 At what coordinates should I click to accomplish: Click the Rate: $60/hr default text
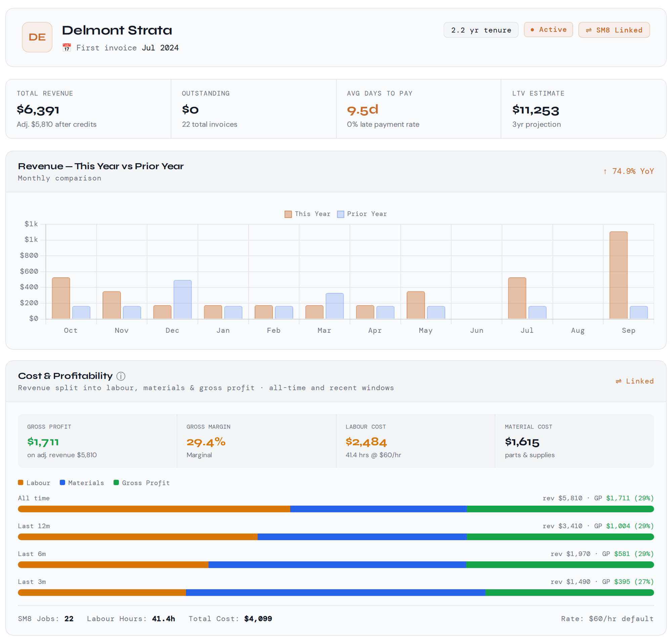click(x=607, y=619)
